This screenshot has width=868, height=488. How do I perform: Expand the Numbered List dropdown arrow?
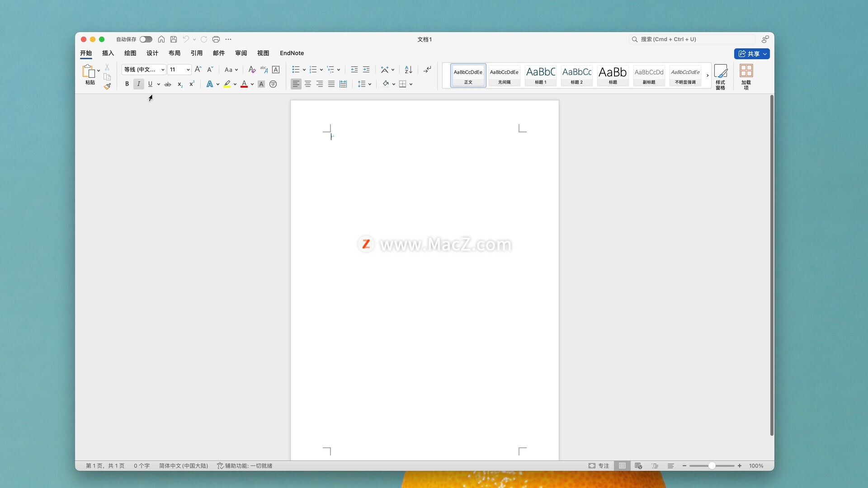pos(321,70)
